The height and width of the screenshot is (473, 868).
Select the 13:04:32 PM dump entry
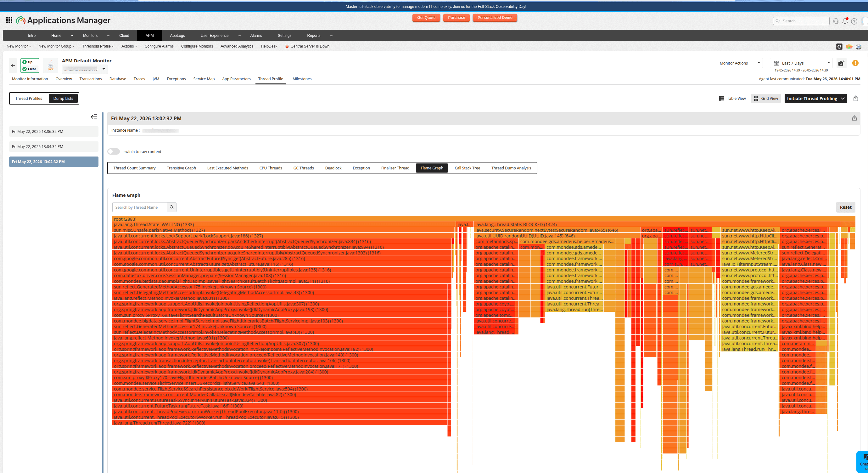[x=53, y=147]
